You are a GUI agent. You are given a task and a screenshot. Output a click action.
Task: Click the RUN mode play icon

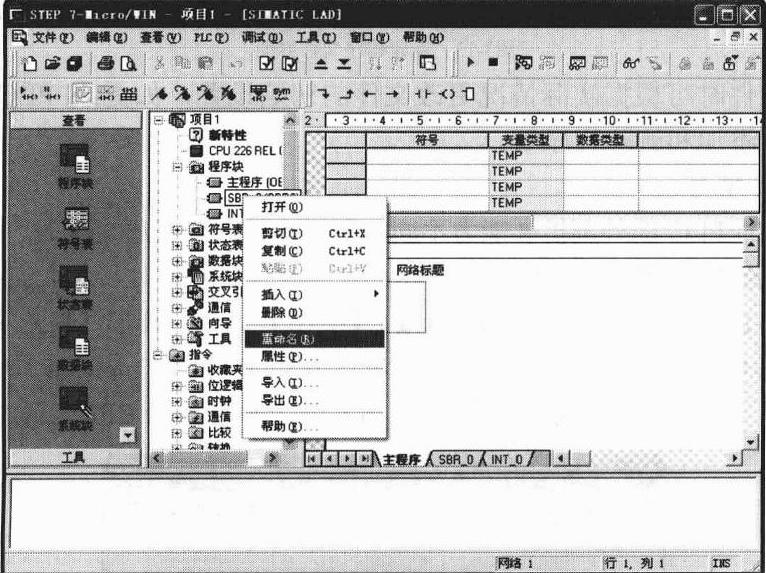click(470, 63)
